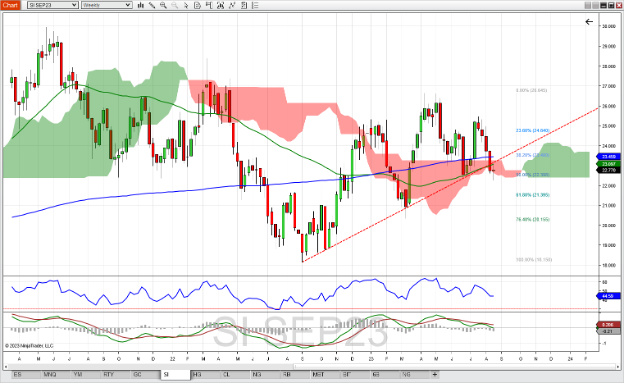
Task: Click the NinjaTrader, LLC copyright text
Action: [x=29, y=346]
